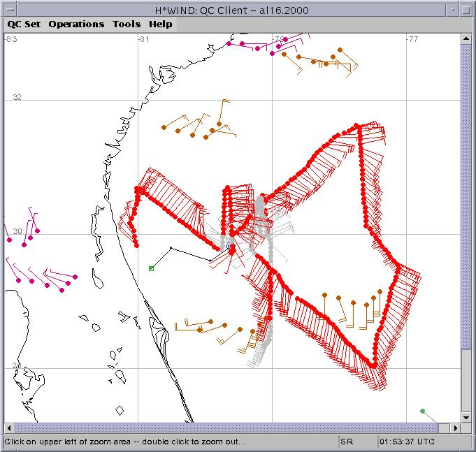
Task: Click the green square storm track marker
Action: pyautogui.click(x=151, y=268)
